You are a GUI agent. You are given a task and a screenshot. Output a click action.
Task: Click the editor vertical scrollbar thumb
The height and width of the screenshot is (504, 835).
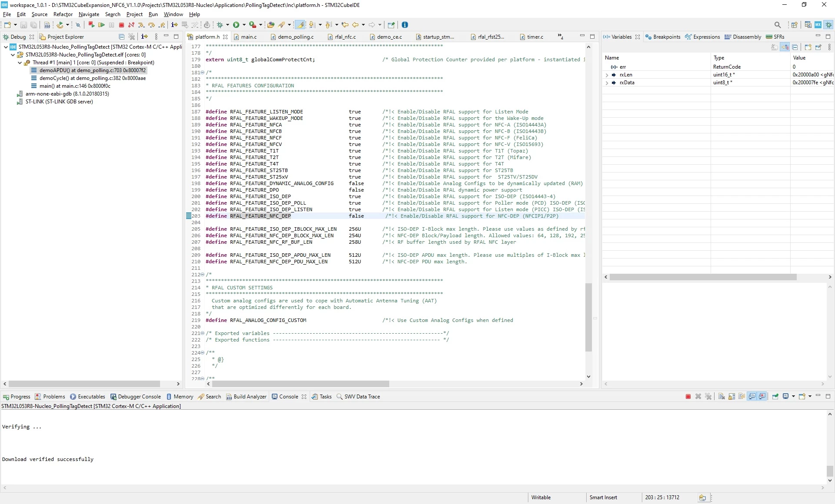pyautogui.click(x=588, y=317)
